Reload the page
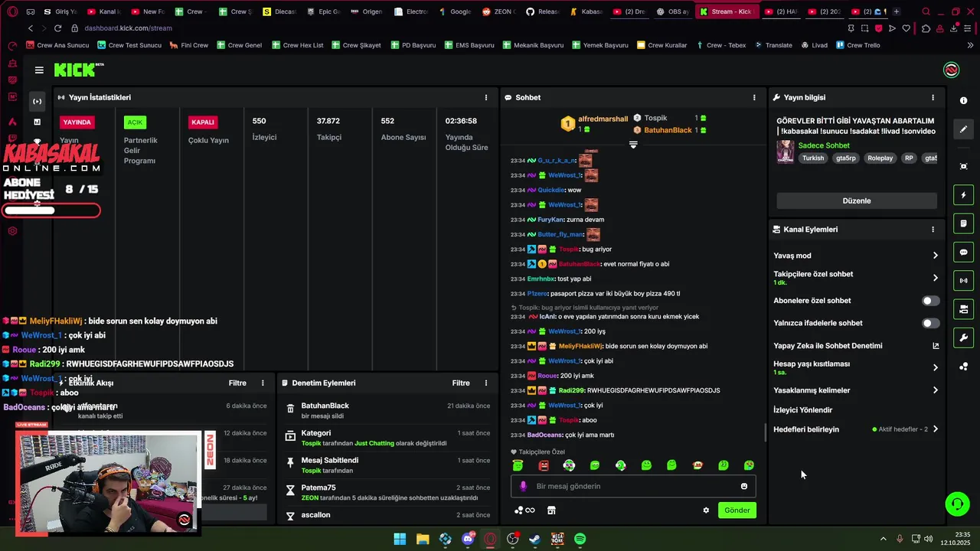The width and height of the screenshot is (980, 551). pyautogui.click(x=58, y=28)
